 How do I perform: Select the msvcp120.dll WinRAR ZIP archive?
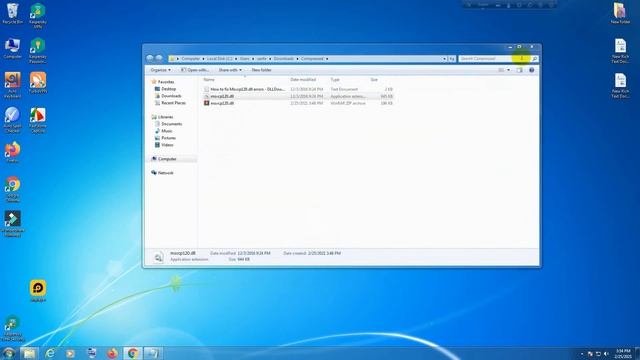pos(298,103)
